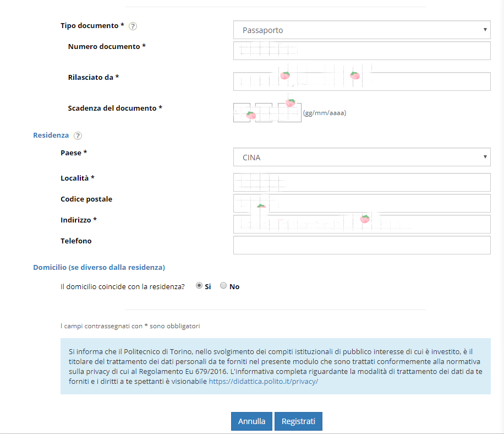Focus the Codice postale input field

pos(361,203)
